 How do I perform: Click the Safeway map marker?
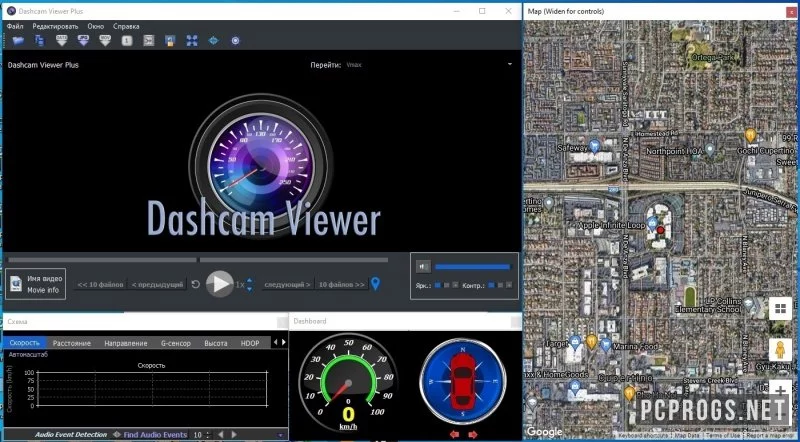click(594, 146)
